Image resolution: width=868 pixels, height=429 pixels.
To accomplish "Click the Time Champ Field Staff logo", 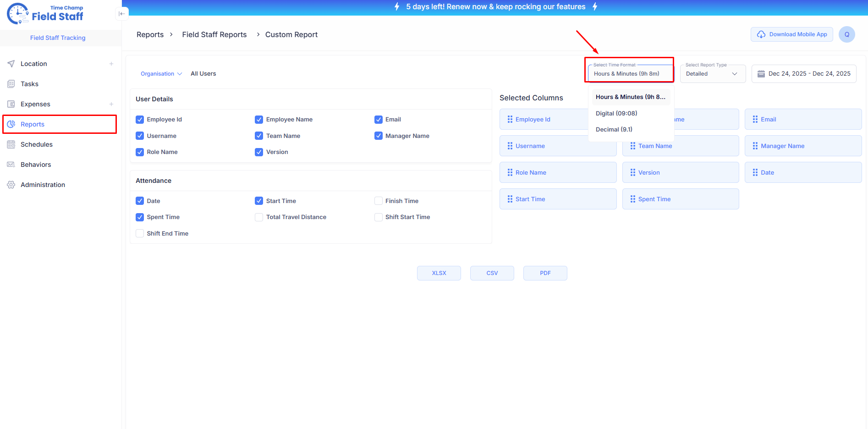I will pos(45,14).
